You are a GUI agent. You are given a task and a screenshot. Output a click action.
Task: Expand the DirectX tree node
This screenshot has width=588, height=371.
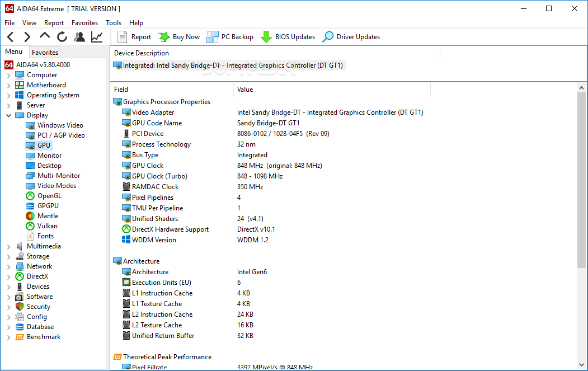8,277
